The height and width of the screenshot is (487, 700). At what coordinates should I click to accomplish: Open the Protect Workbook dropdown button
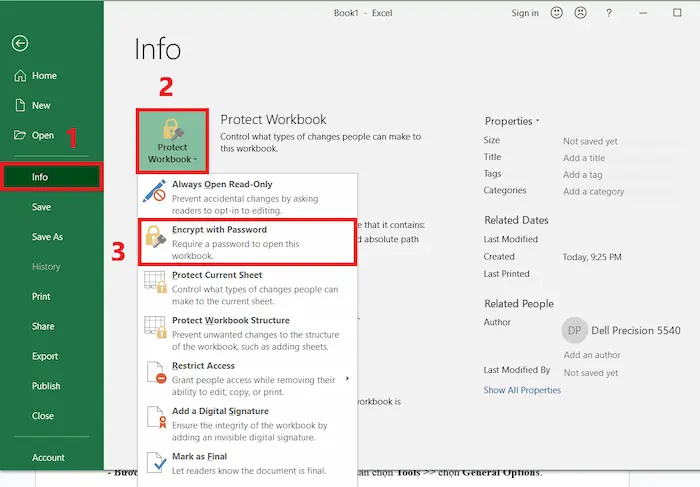(173, 141)
